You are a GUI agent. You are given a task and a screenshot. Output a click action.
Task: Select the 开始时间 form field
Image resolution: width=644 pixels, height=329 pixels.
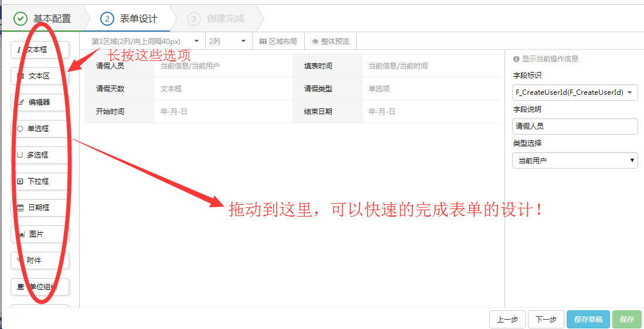pyautogui.click(x=188, y=111)
